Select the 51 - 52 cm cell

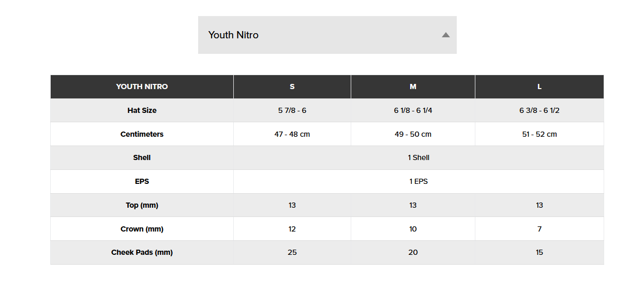click(540, 134)
